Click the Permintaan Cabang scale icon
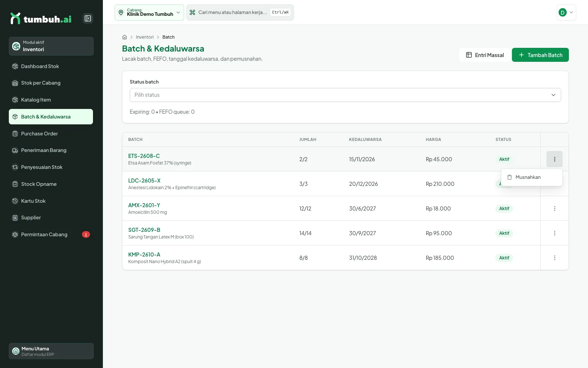 [15, 234]
